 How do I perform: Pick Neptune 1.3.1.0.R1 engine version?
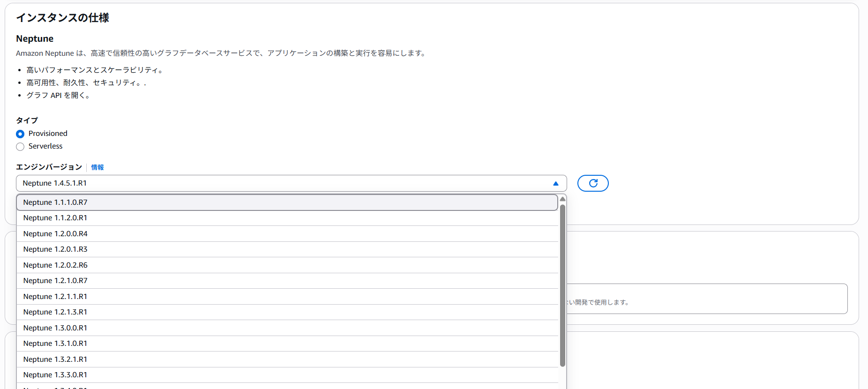[287, 344]
